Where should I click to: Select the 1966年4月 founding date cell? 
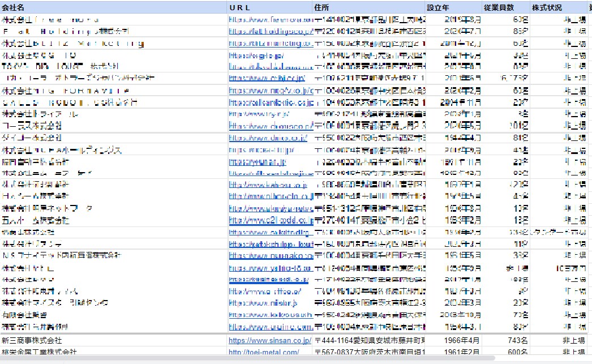click(453, 341)
